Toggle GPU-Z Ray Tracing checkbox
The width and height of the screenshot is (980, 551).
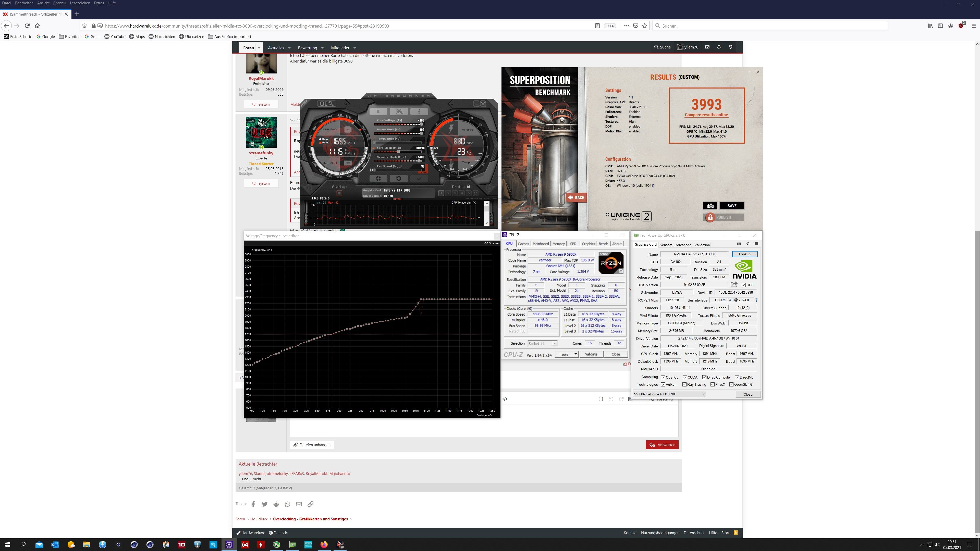pyautogui.click(x=684, y=384)
